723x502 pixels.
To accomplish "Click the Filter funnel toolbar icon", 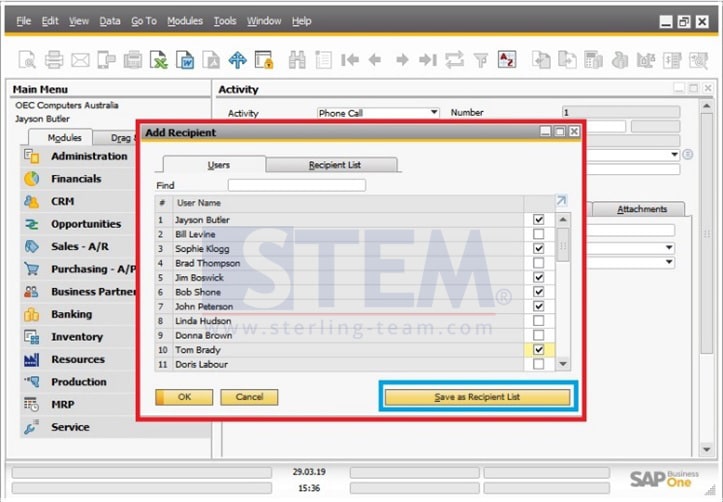I will tap(480, 60).
